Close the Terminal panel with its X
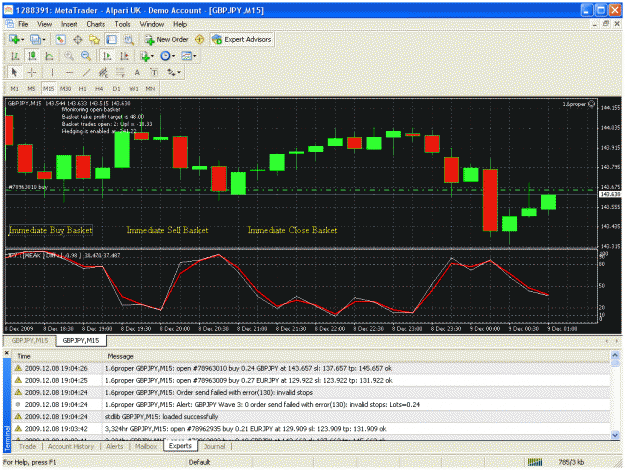Viewport: 625px width, 470px height. [x=6, y=353]
